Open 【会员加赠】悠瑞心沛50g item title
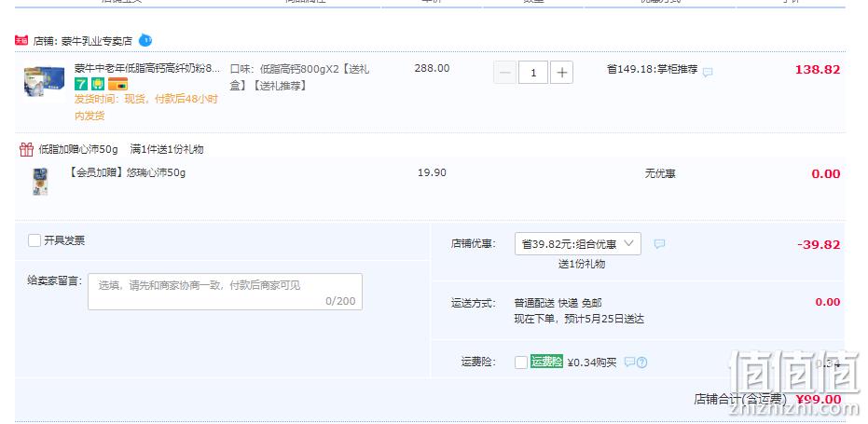 pos(126,172)
